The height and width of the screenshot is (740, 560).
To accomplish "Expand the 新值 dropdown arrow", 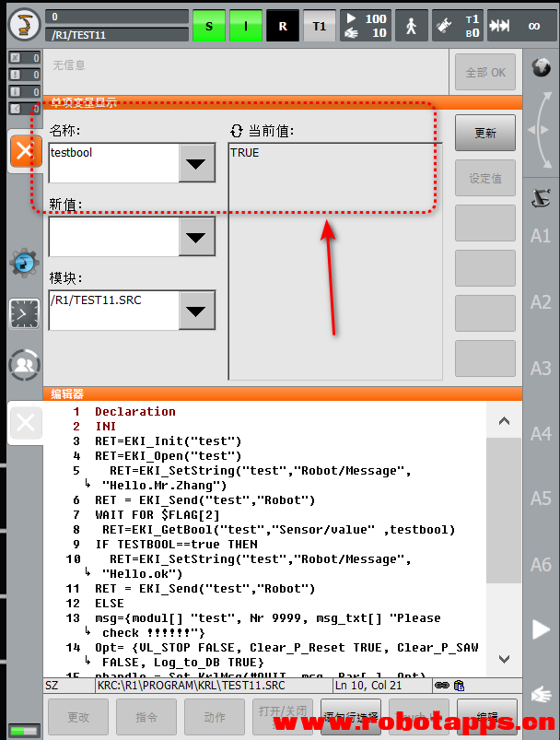I will point(195,237).
